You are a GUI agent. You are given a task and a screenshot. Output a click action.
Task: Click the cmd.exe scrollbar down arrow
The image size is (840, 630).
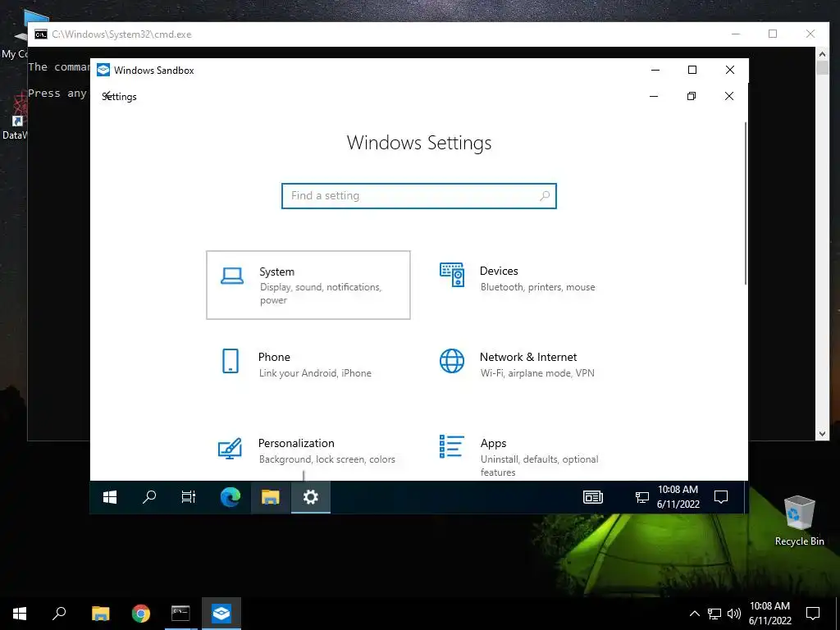click(x=822, y=434)
